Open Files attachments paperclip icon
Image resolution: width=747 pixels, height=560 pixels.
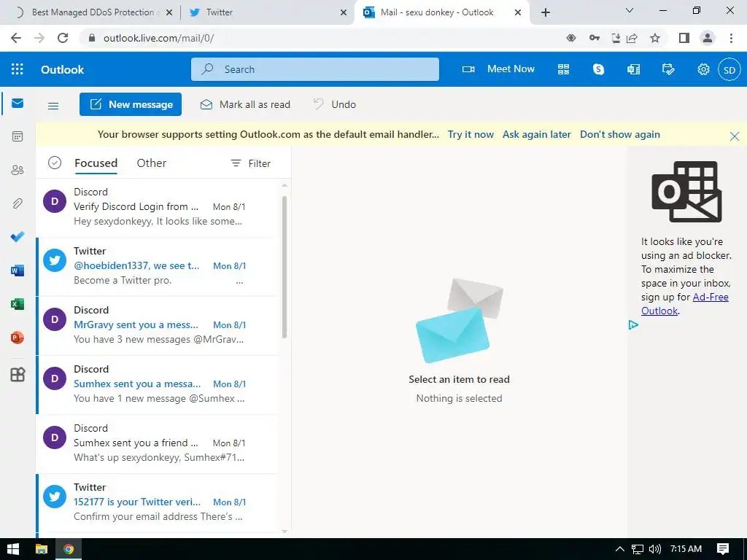[18, 203]
